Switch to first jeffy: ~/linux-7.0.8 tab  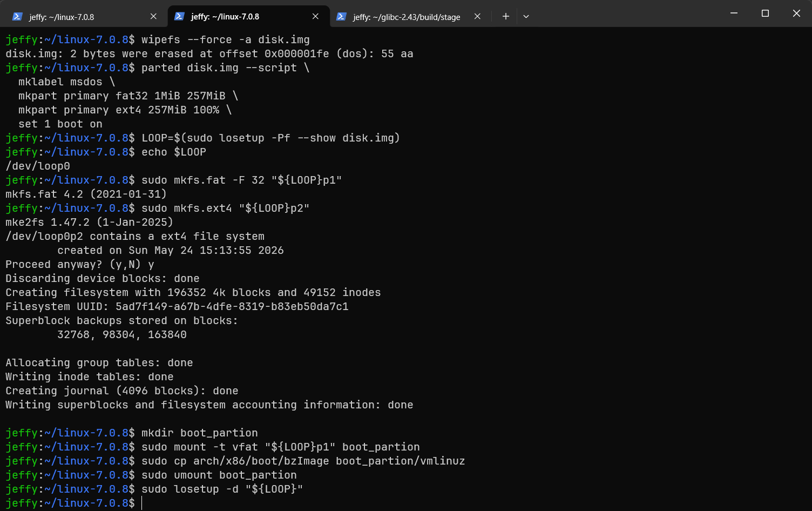point(84,16)
